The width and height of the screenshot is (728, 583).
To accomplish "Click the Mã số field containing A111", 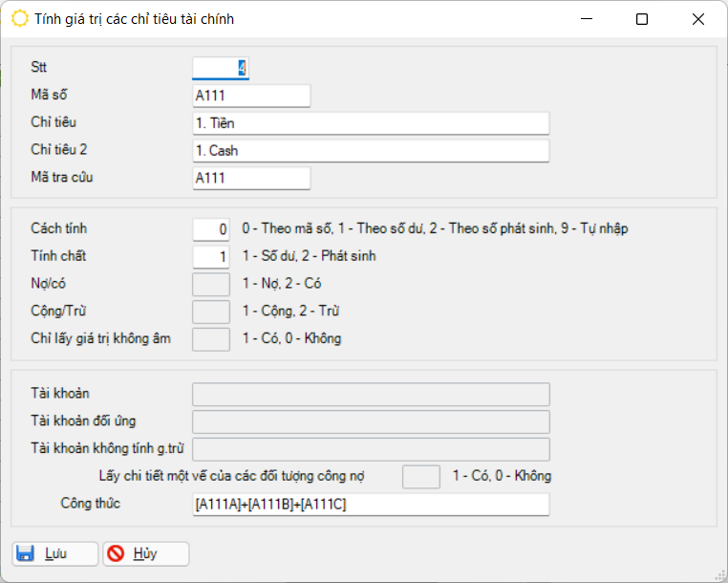I will pyautogui.click(x=251, y=96).
